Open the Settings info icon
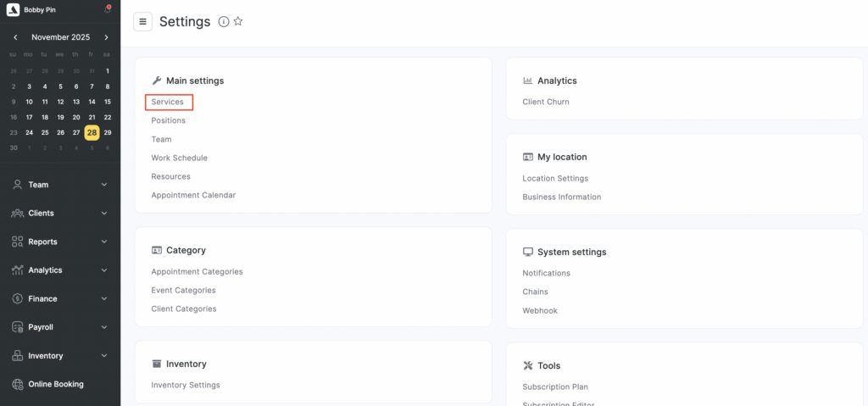 (224, 22)
